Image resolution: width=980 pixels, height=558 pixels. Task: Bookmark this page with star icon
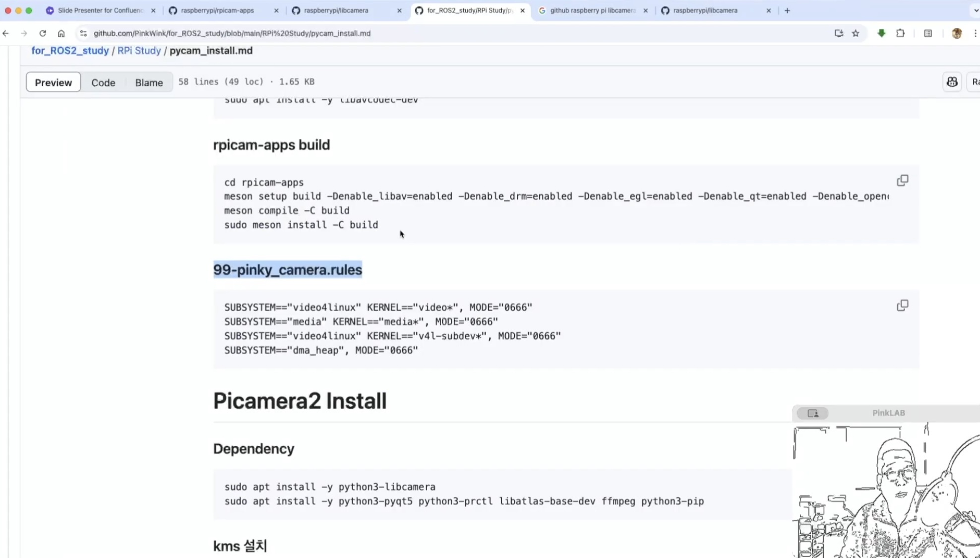(x=856, y=33)
